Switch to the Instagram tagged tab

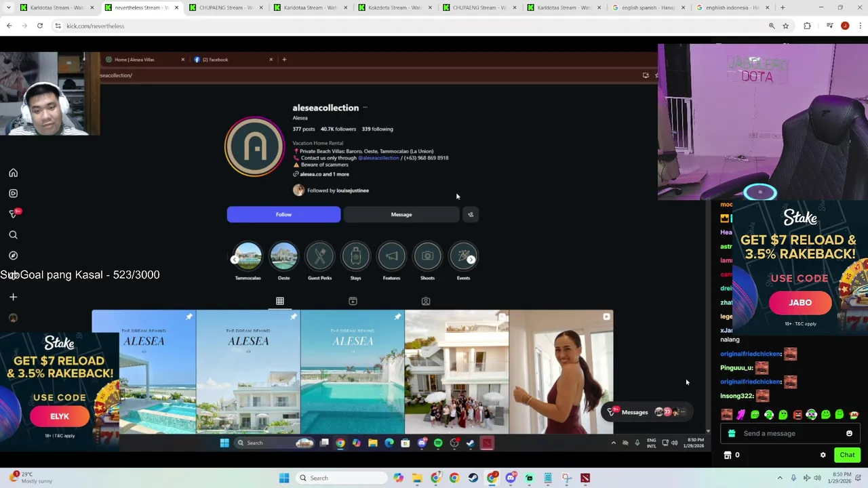[x=426, y=301]
